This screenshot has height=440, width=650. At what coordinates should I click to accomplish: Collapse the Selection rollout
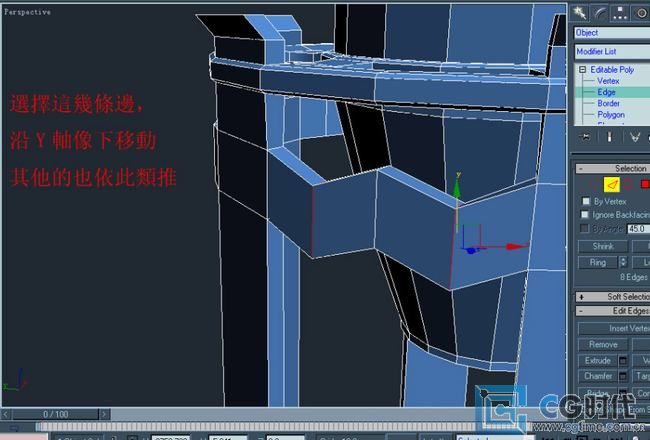pos(612,168)
